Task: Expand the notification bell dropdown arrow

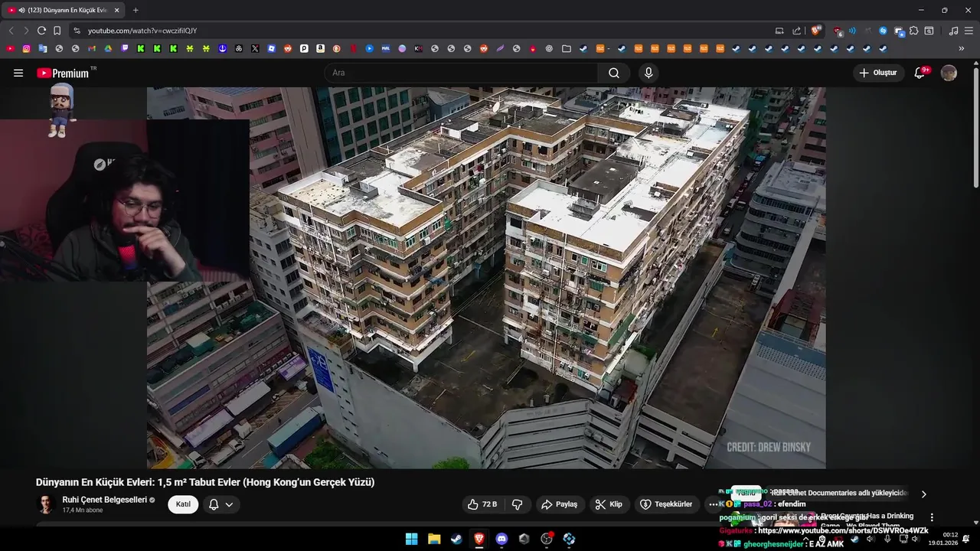Action: pyautogui.click(x=229, y=504)
